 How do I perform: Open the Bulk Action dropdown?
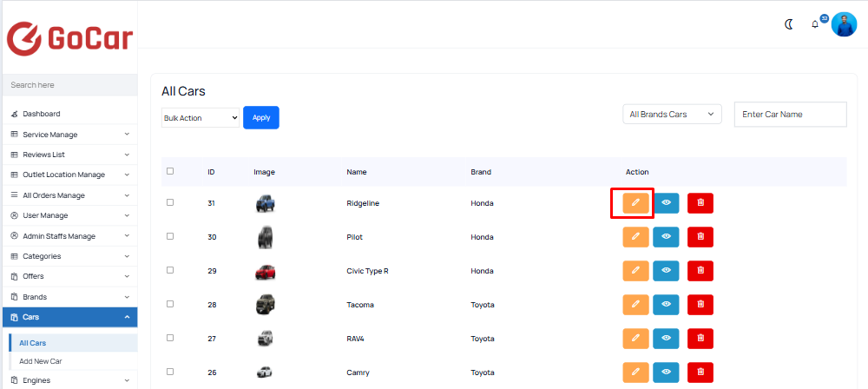[201, 118]
